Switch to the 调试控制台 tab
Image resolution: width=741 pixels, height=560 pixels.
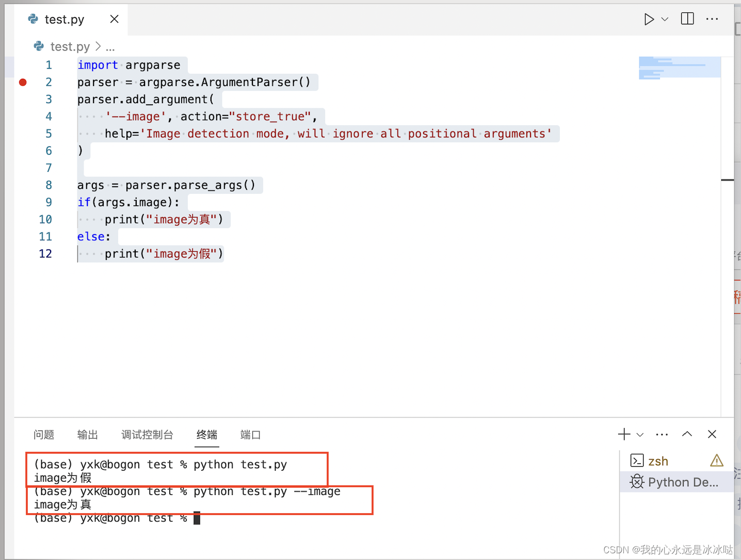[x=147, y=434]
